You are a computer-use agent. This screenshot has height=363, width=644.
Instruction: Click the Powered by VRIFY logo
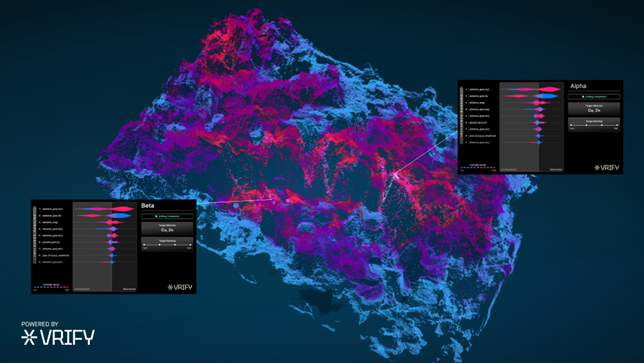[x=58, y=333]
